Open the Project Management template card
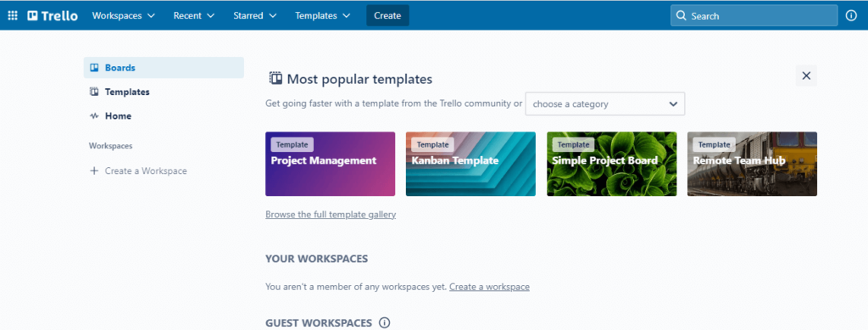Screen dimensions: 868x330 coord(330,164)
